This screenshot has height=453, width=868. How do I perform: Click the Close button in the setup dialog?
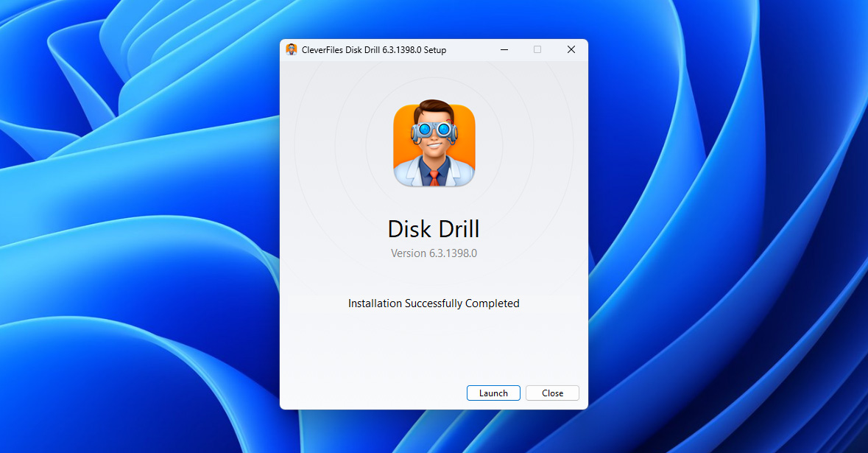click(552, 393)
